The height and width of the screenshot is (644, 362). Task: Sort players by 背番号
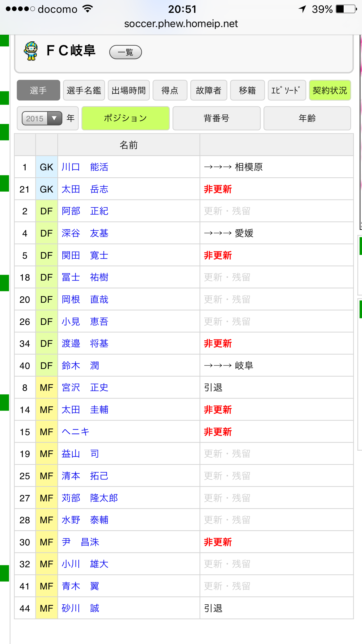click(x=216, y=118)
